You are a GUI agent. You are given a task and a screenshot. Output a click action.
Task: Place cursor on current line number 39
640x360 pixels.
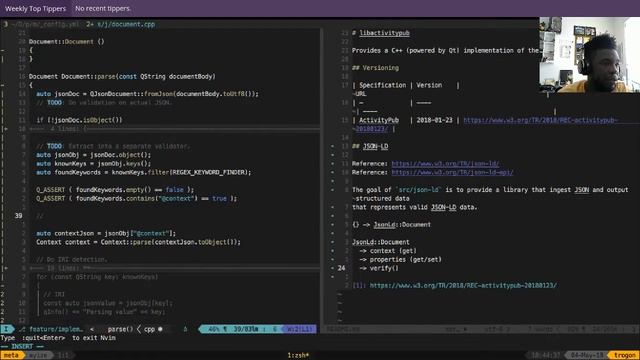(x=18, y=216)
